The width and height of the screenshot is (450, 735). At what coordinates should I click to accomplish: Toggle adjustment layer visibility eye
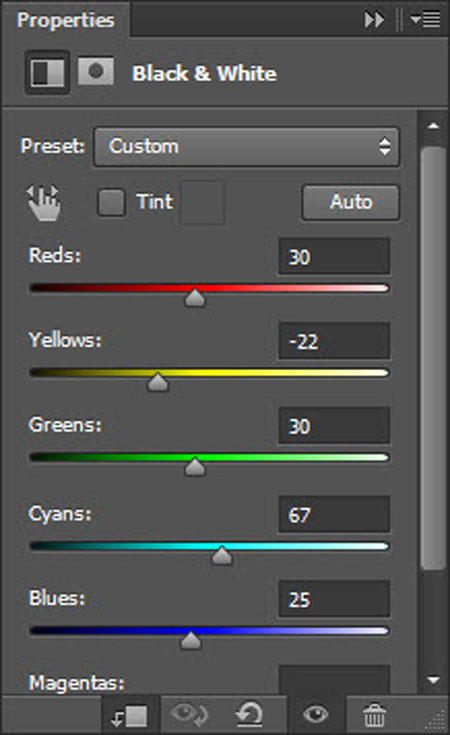(x=315, y=715)
